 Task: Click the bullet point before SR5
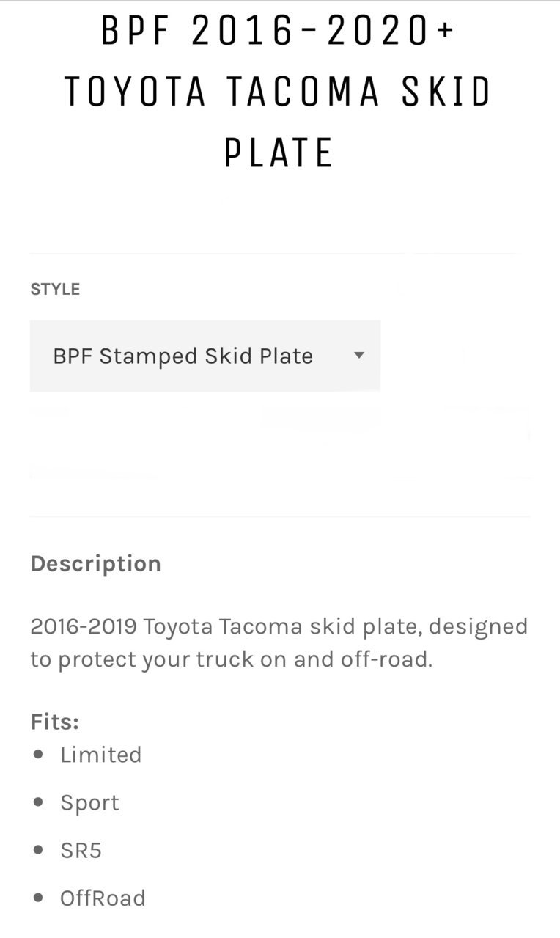pyautogui.click(x=39, y=849)
